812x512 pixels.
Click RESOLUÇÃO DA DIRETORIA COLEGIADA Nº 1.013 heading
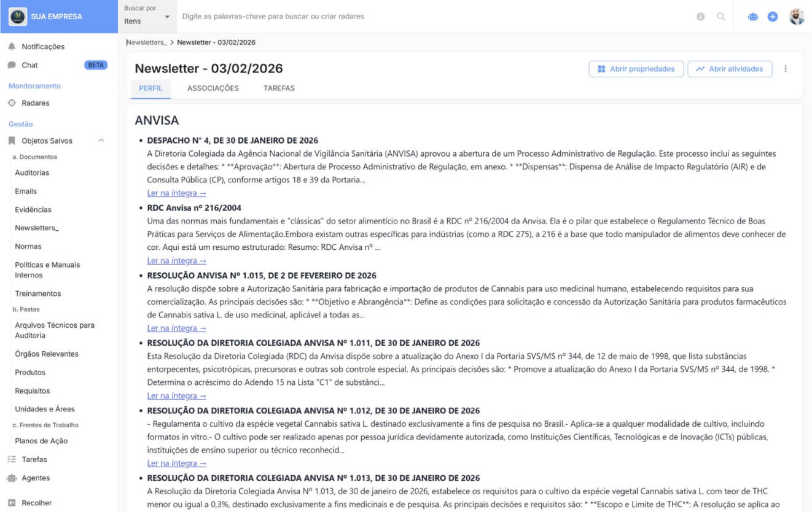click(313, 478)
